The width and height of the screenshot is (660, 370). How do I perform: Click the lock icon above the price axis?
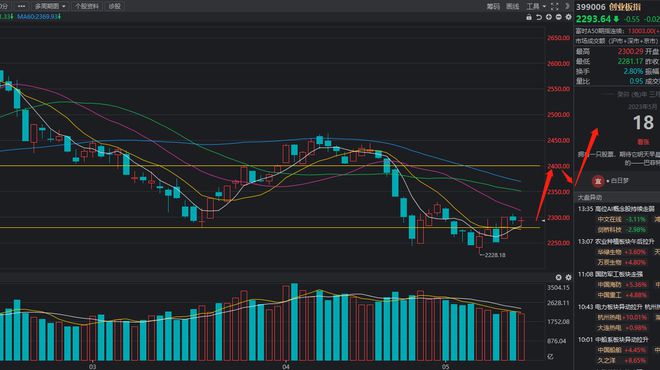529,17
